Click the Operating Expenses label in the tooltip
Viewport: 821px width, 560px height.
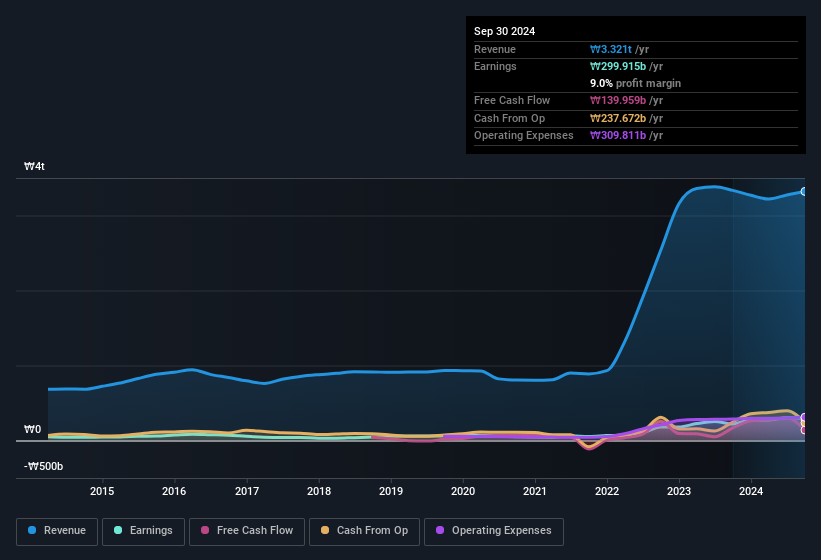click(524, 136)
